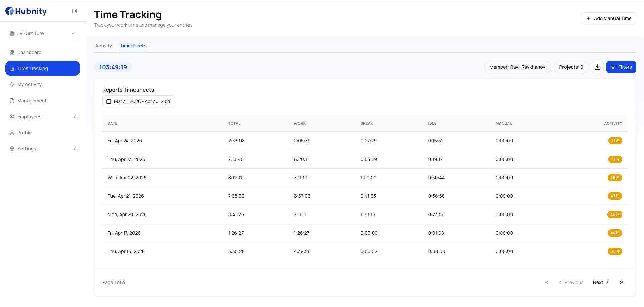Toggle the Projects: 0 filter

[571, 67]
